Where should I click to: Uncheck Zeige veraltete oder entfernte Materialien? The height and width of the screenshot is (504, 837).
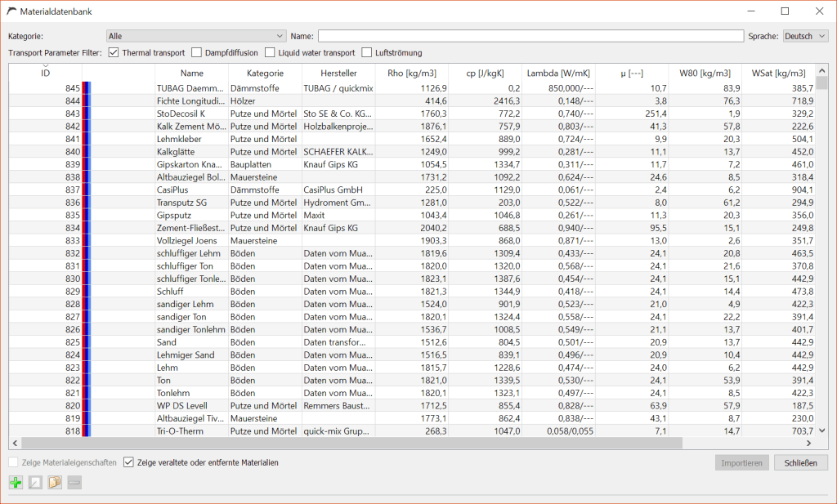click(x=128, y=462)
